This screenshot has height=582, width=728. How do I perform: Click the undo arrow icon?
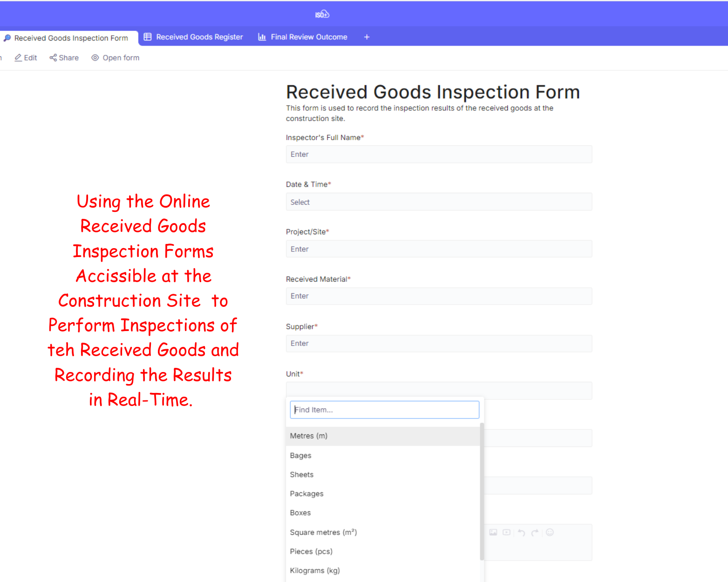coord(521,532)
